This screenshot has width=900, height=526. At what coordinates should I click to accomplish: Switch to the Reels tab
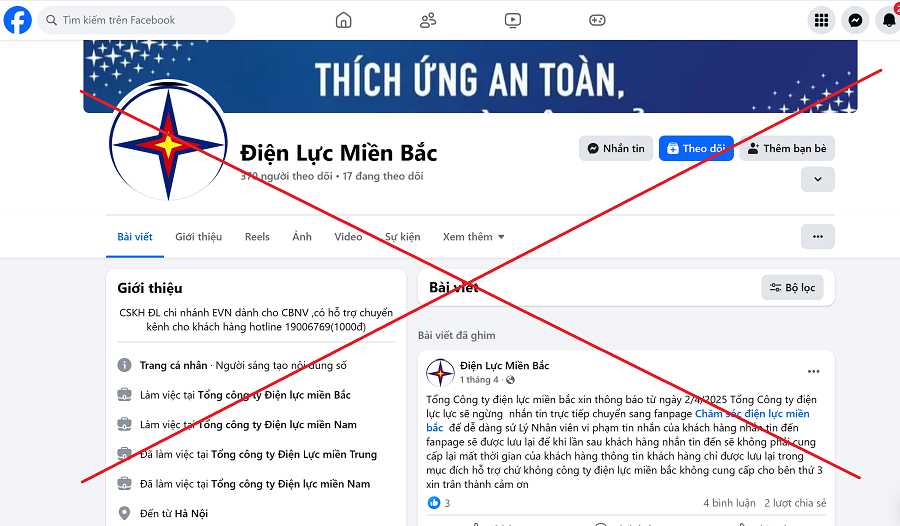[257, 237]
